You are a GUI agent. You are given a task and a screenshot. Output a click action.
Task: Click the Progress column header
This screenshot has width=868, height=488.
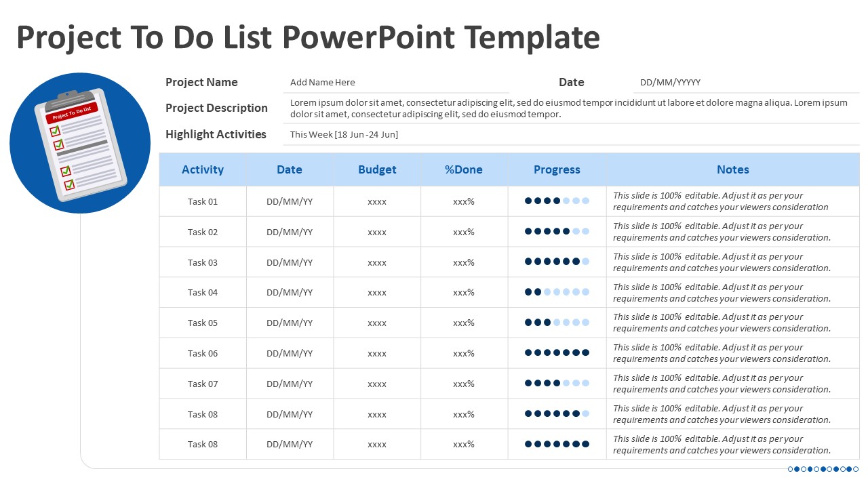(x=557, y=169)
